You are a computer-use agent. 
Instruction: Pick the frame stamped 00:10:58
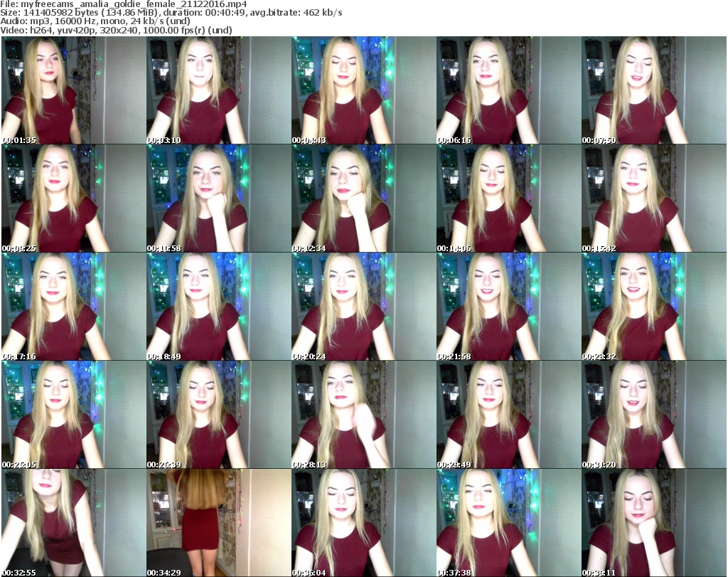point(219,198)
